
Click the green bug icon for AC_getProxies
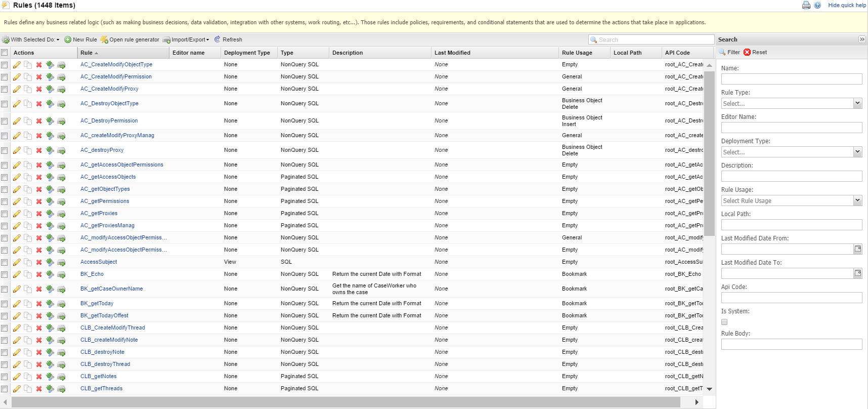[50, 214]
